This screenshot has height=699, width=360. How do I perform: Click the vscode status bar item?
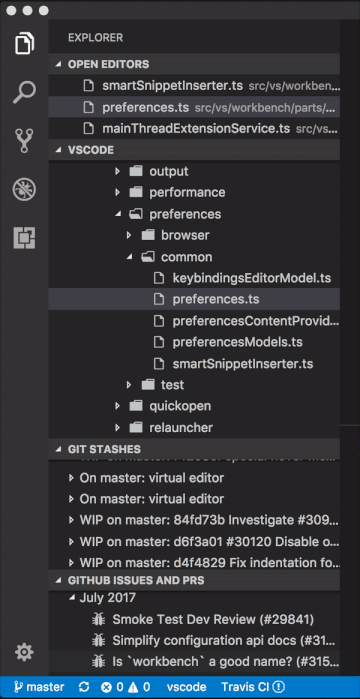(x=187, y=687)
